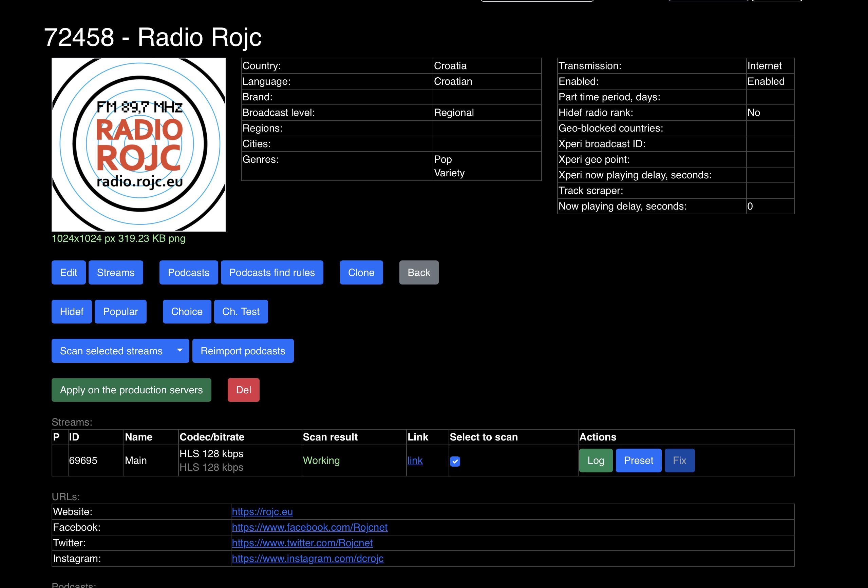868x588 pixels.
Task: Clone this radio station
Action: (361, 273)
